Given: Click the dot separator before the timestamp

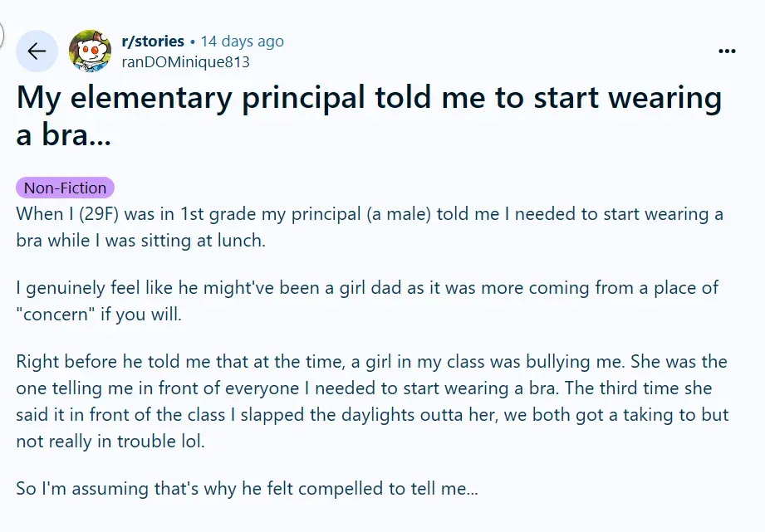Looking at the screenshot, I should point(193,42).
